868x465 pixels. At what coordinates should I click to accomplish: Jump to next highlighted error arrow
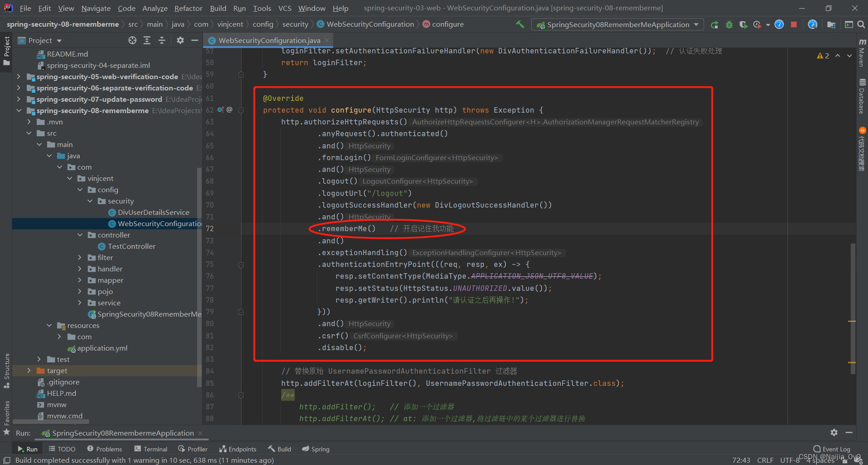849,56
